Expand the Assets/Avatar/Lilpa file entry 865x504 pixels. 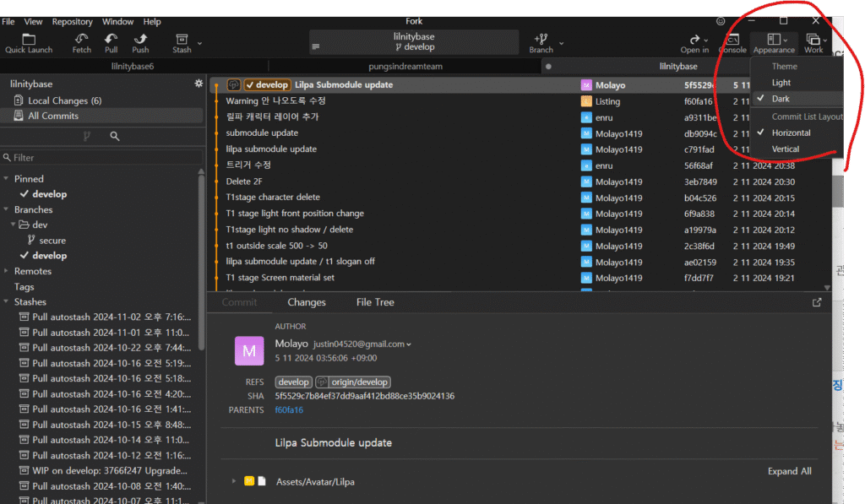point(234,481)
